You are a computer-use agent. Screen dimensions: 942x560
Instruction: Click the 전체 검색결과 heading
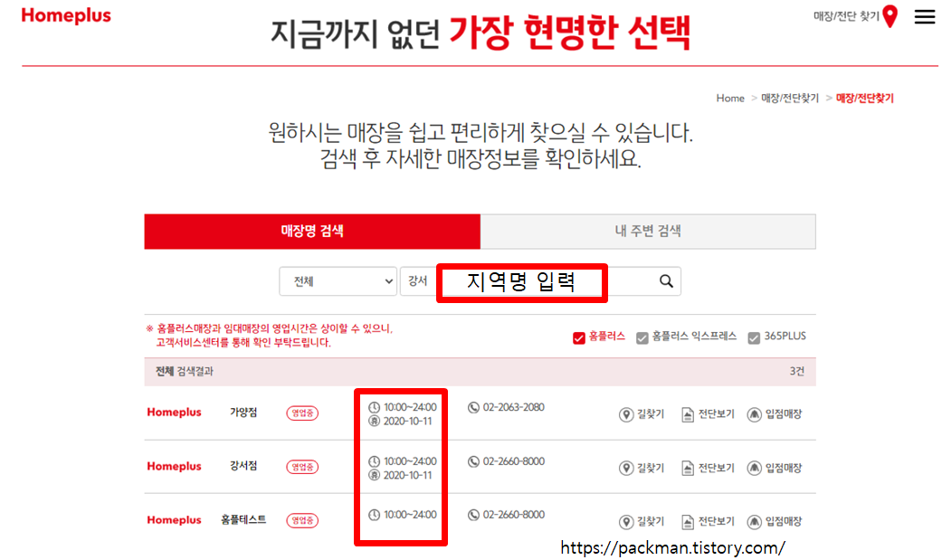(185, 371)
